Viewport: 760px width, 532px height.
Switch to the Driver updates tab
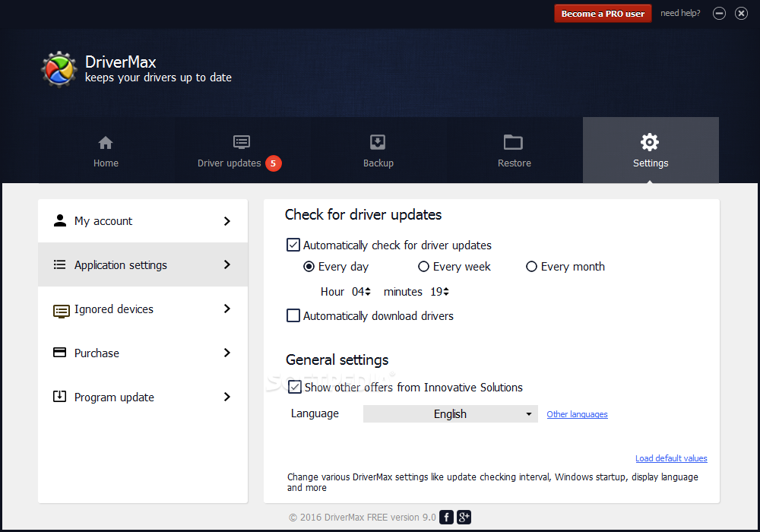click(242, 150)
